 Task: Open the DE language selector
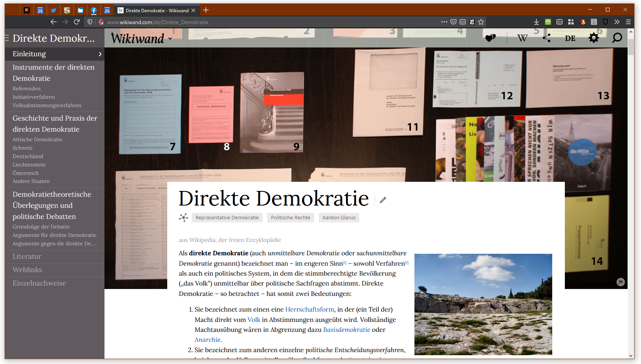coord(570,38)
